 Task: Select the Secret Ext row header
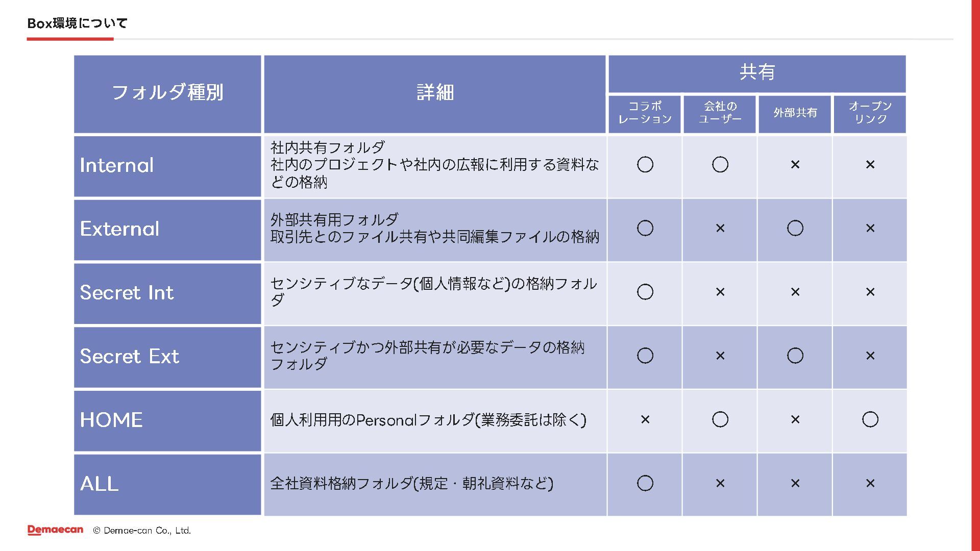[x=167, y=357]
